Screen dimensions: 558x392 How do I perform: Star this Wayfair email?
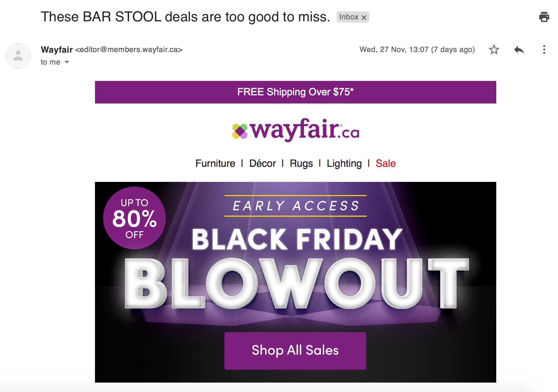(494, 50)
